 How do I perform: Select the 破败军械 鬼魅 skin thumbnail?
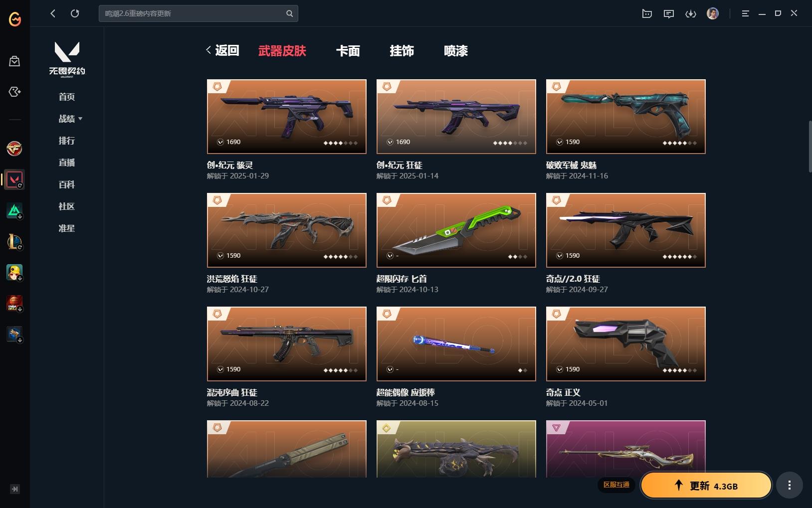625,117
